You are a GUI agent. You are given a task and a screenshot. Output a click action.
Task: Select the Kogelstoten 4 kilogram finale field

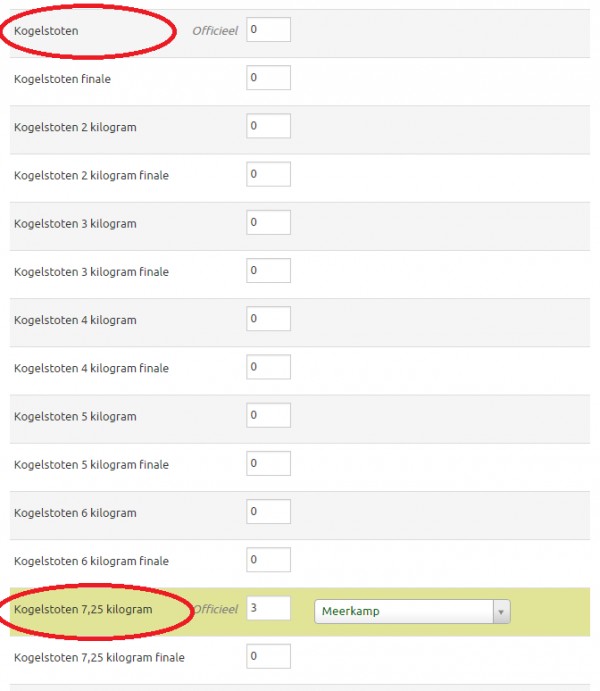point(268,367)
